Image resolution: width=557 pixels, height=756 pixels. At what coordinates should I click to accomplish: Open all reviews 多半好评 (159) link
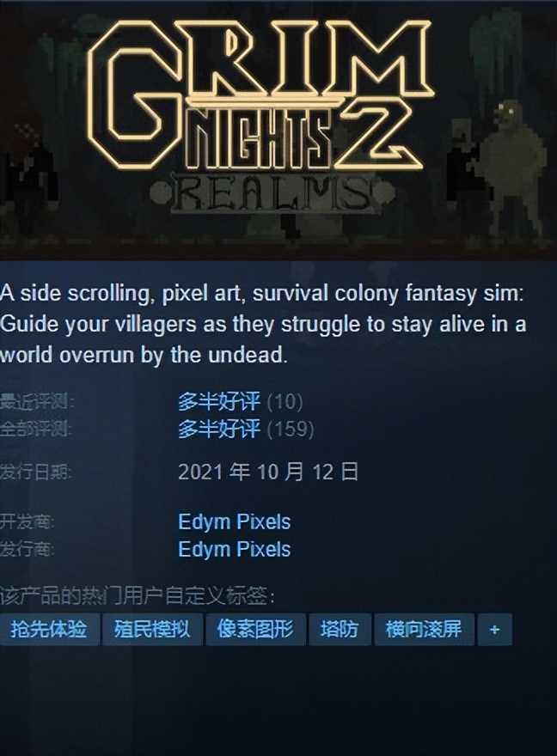click(246, 428)
